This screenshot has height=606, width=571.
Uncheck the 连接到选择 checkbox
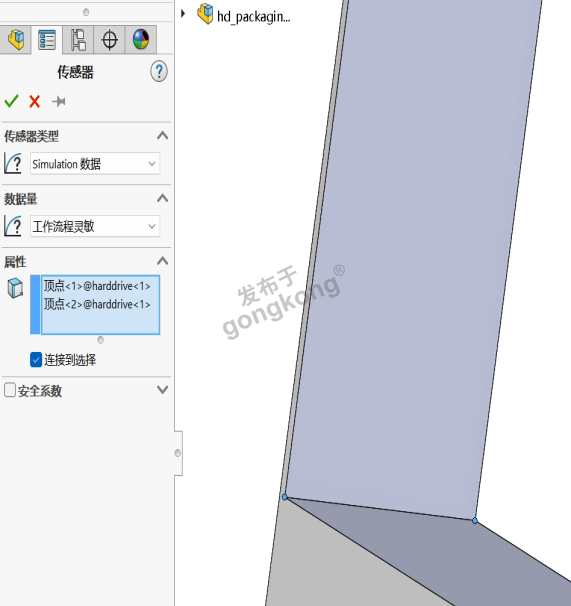point(36,360)
